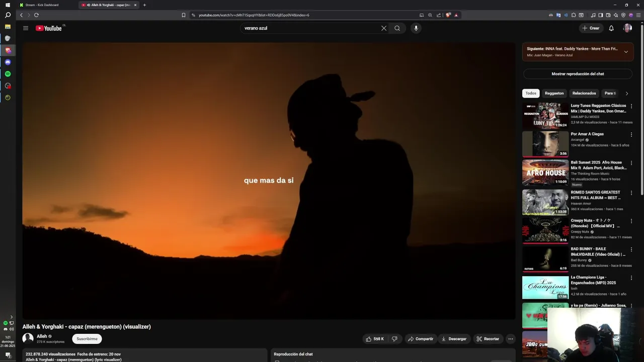Open Spotify from the taskbar
Image resolution: width=644 pixels, height=362 pixels.
[x=8, y=74]
